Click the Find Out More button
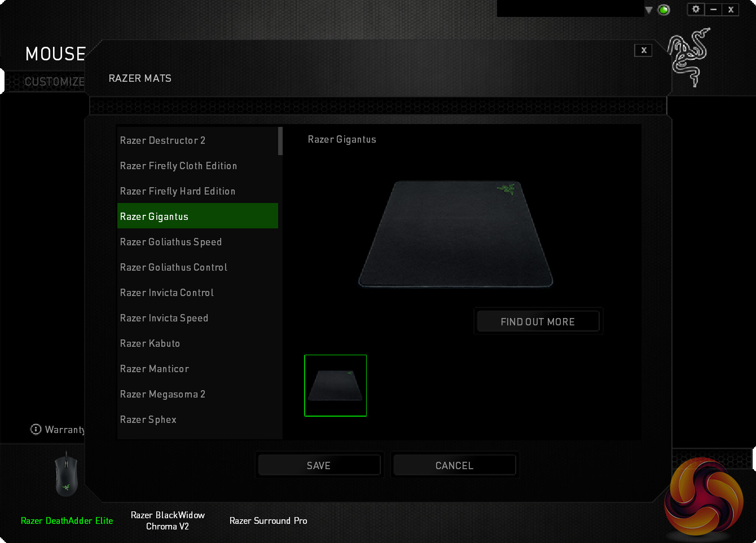The image size is (756, 543). [538, 321]
